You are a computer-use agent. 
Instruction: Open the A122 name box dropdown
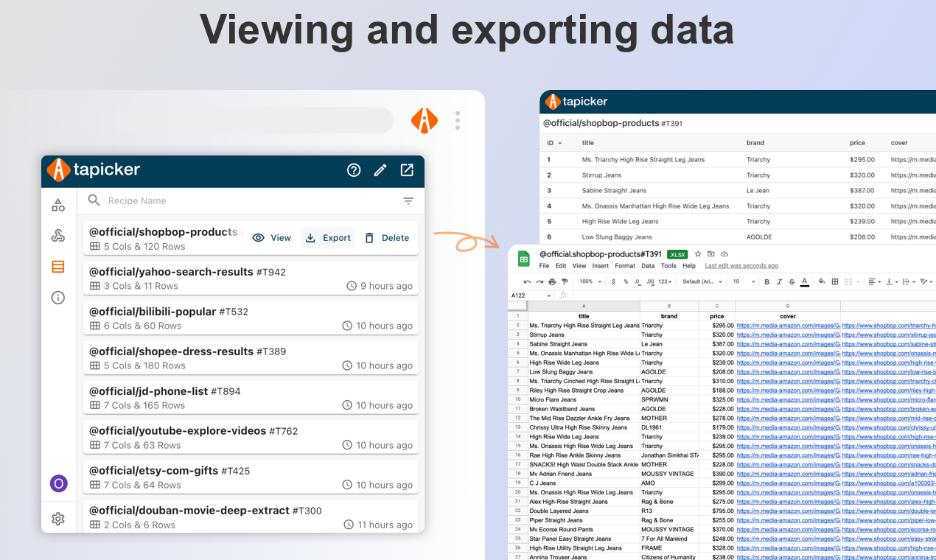pos(549,295)
